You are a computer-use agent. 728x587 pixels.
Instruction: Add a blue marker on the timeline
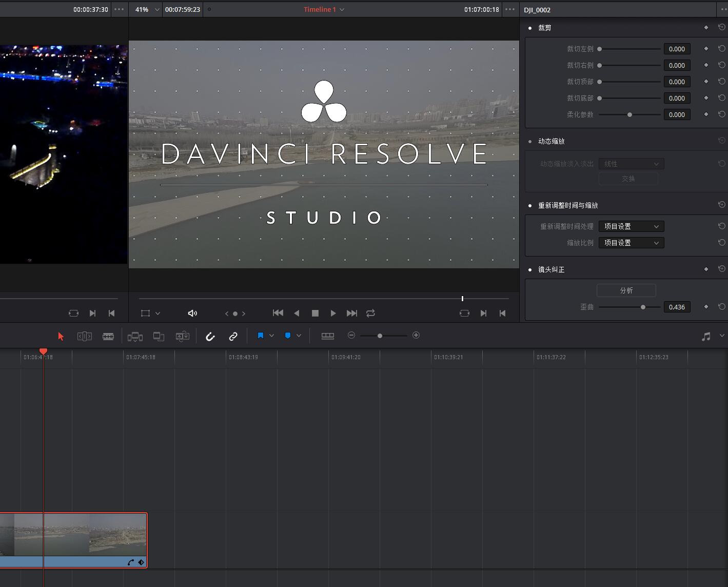pos(288,336)
